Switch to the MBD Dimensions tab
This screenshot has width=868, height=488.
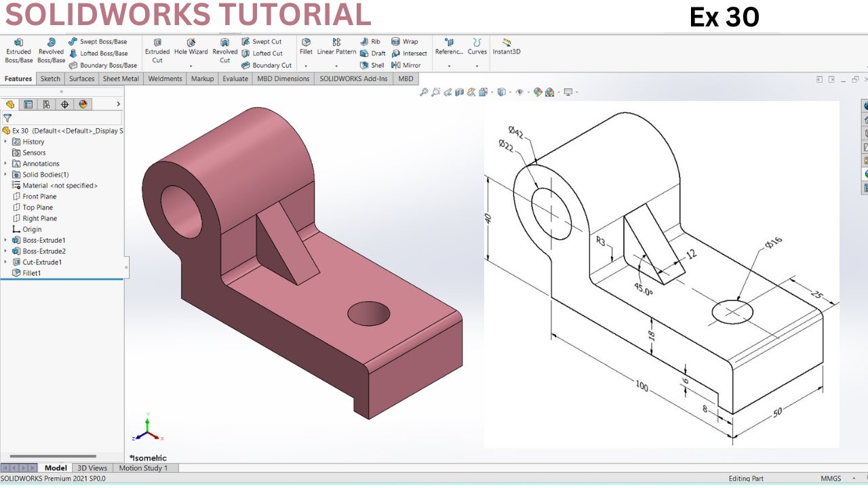283,79
